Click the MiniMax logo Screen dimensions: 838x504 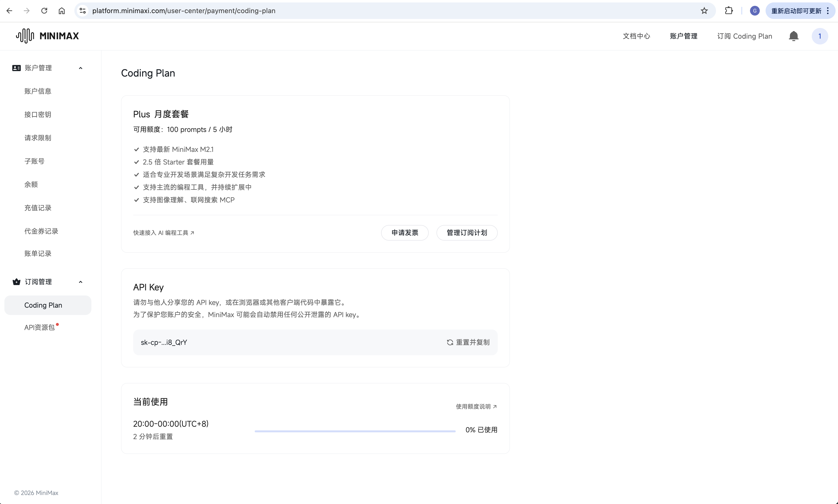(x=48, y=36)
